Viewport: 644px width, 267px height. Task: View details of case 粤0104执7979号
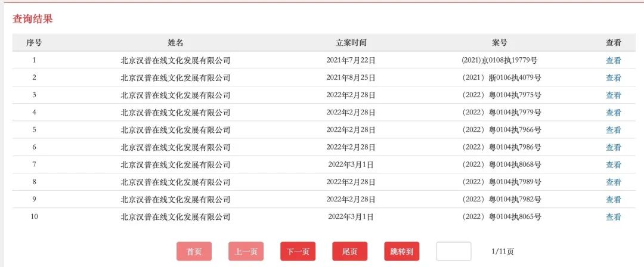(613, 112)
